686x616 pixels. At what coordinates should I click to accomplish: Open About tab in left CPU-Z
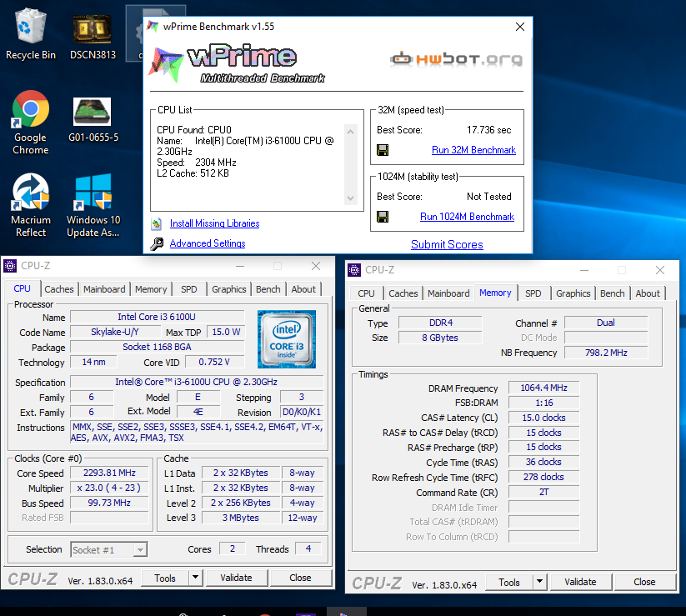tap(303, 289)
